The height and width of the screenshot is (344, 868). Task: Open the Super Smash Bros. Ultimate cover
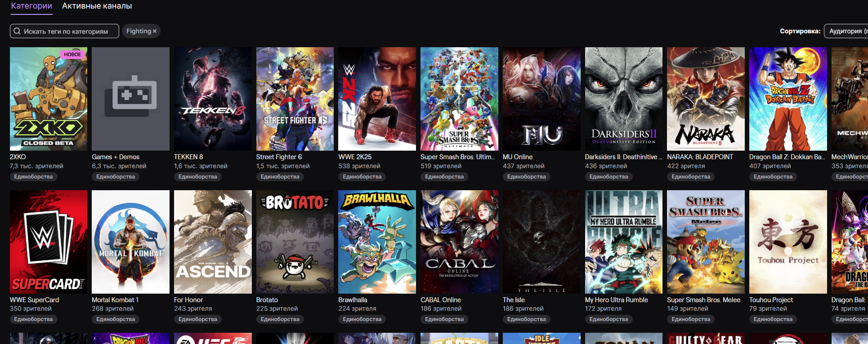click(459, 99)
